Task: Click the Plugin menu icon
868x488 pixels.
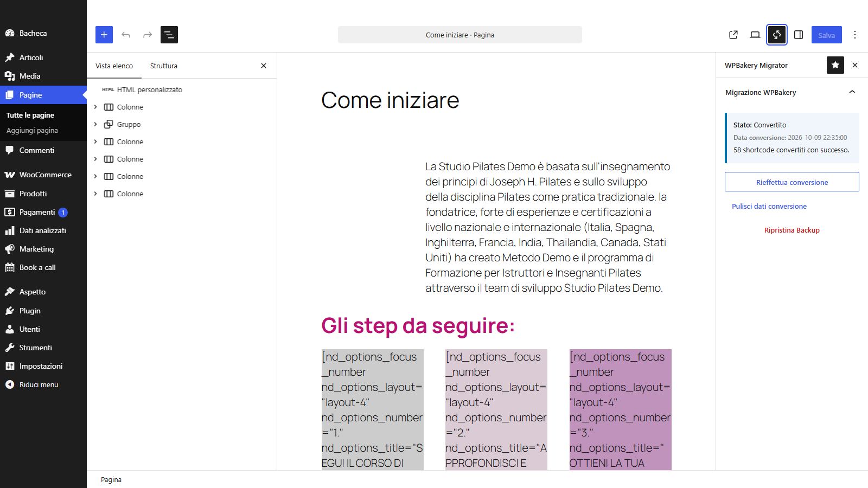Action: [x=10, y=311]
